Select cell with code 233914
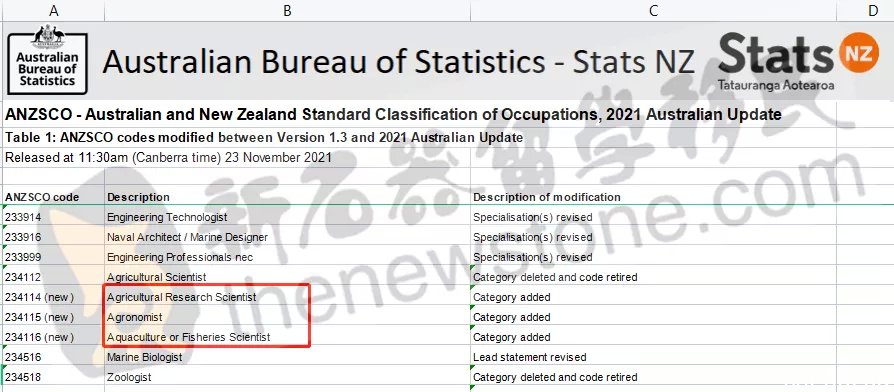Image resolution: width=894 pixels, height=392 pixels. 54,217
